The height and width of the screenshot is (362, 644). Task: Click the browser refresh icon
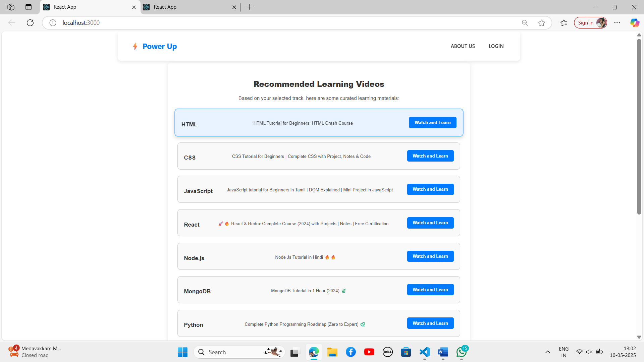point(30,23)
